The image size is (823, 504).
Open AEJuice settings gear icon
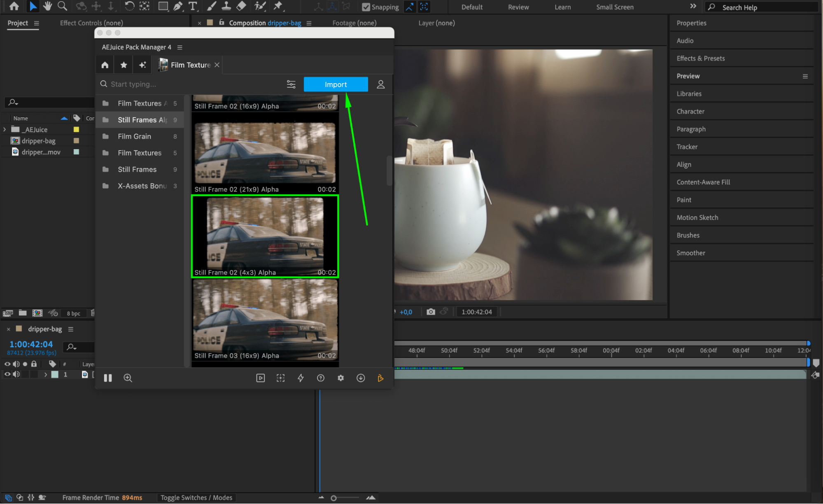click(340, 378)
